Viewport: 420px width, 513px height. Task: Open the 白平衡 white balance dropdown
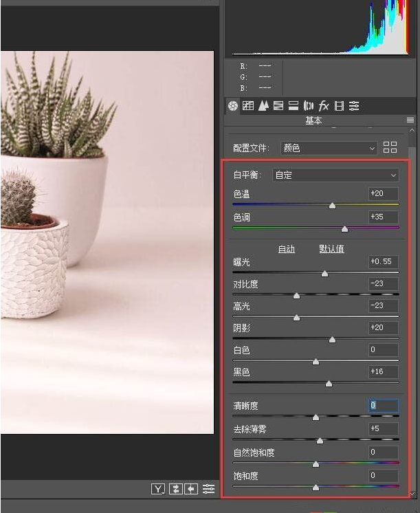click(x=335, y=175)
